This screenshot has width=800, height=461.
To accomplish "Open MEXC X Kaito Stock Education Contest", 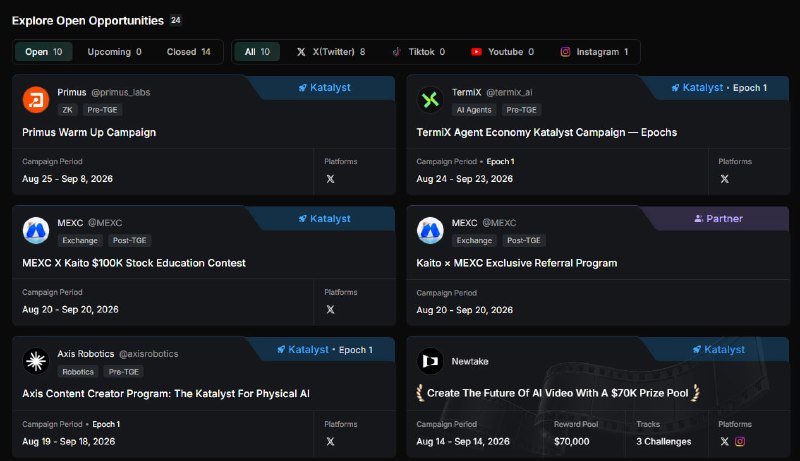I will coord(134,263).
